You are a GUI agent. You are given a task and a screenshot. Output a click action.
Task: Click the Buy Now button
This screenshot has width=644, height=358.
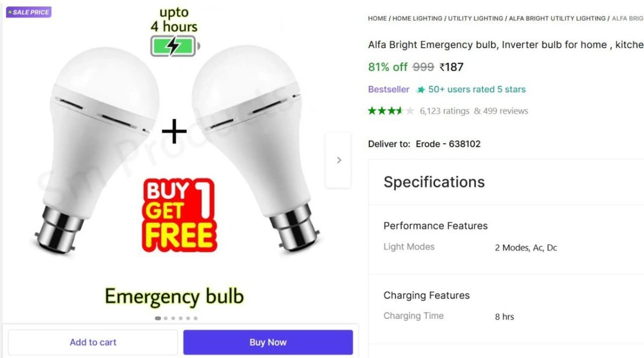268,342
